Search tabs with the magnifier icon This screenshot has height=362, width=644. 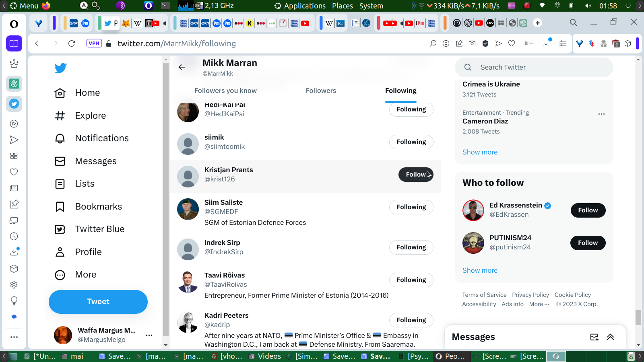tap(574, 23)
